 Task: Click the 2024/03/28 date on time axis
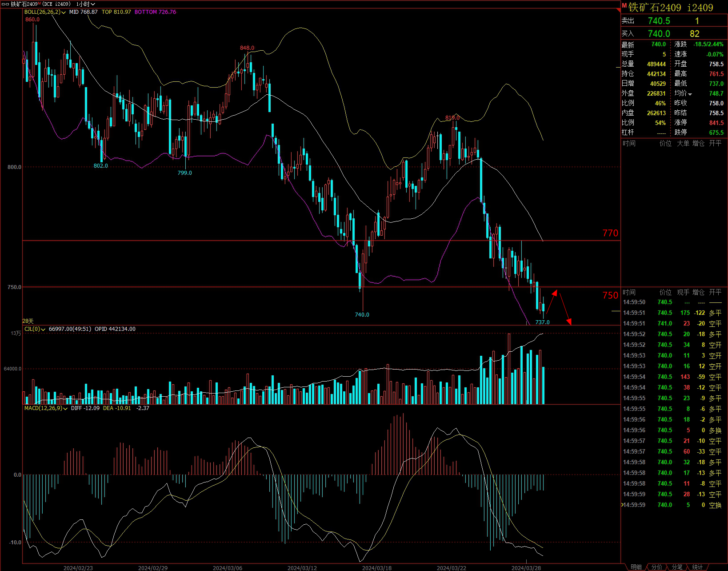tap(526, 568)
